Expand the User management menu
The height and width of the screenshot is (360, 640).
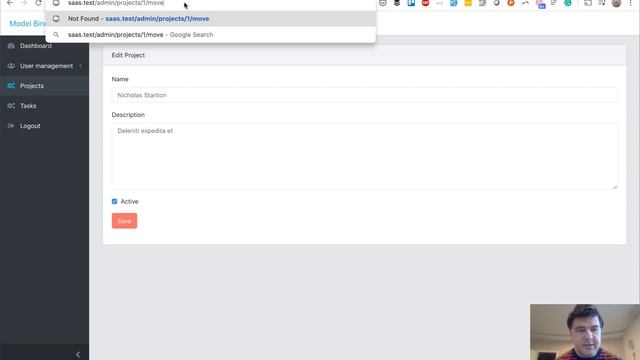tap(44, 66)
